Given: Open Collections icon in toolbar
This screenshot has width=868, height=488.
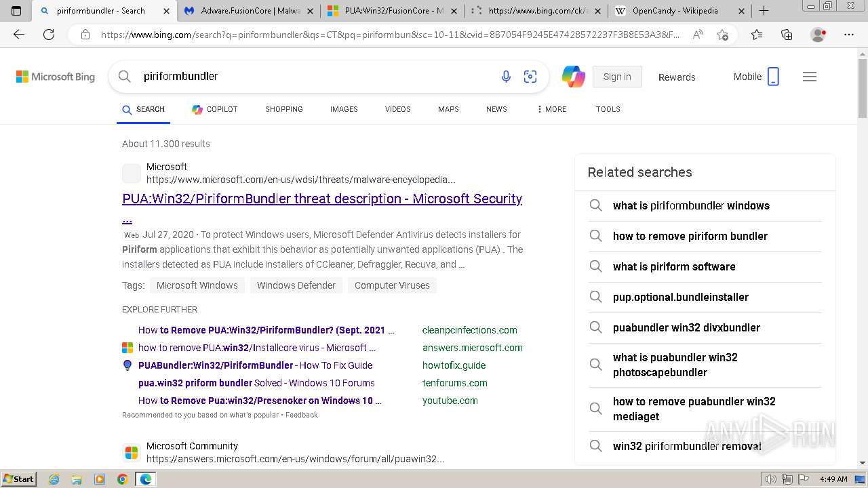Looking at the screenshot, I should point(787,35).
